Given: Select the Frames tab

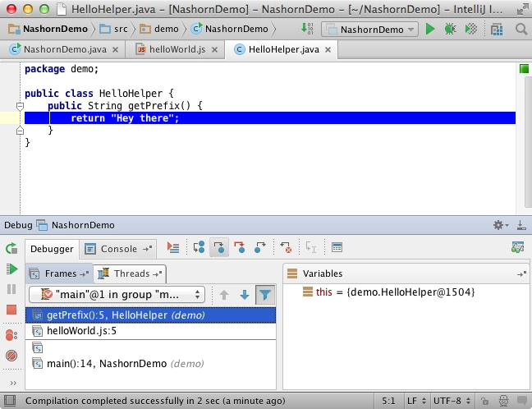Looking at the screenshot, I should (59, 273).
